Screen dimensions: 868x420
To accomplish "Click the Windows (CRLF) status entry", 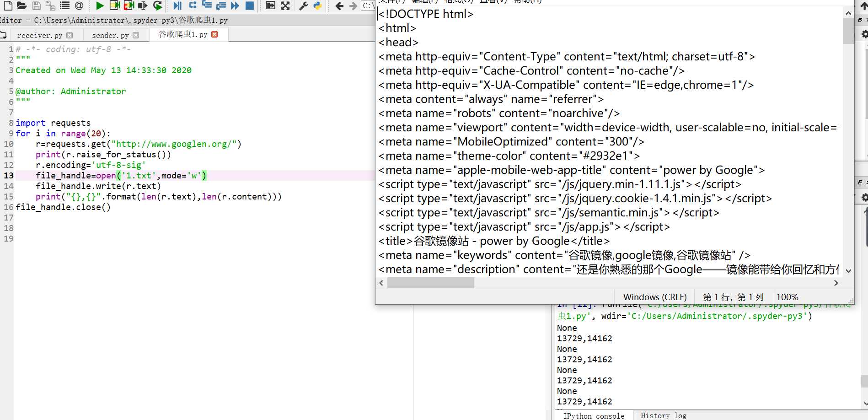I will (x=655, y=297).
